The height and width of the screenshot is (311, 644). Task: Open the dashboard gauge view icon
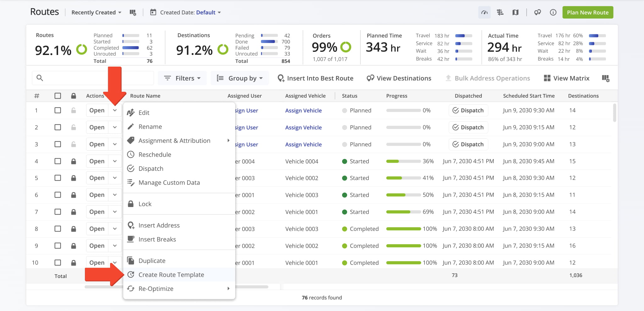(484, 13)
